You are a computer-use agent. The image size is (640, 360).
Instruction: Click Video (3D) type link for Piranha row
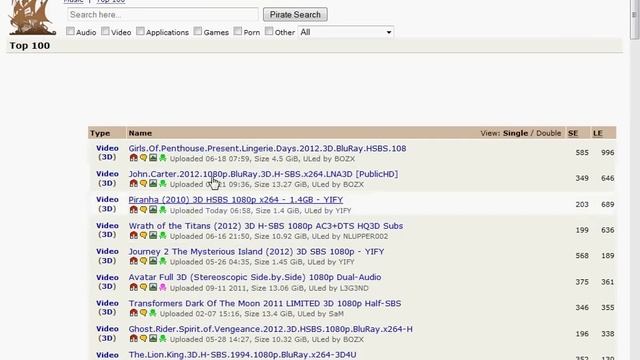click(107, 204)
